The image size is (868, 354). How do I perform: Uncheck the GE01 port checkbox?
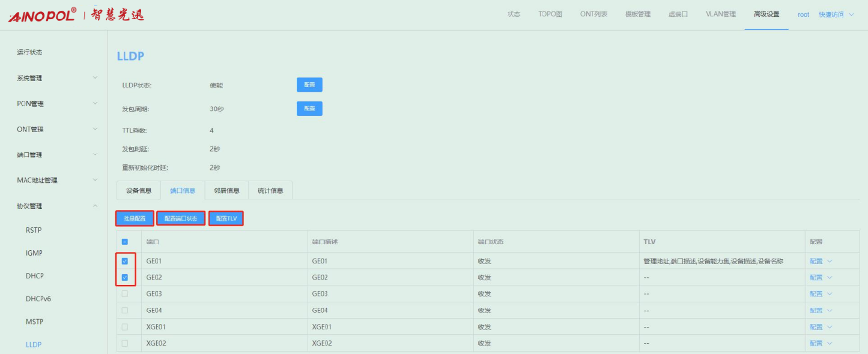point(125,261)
